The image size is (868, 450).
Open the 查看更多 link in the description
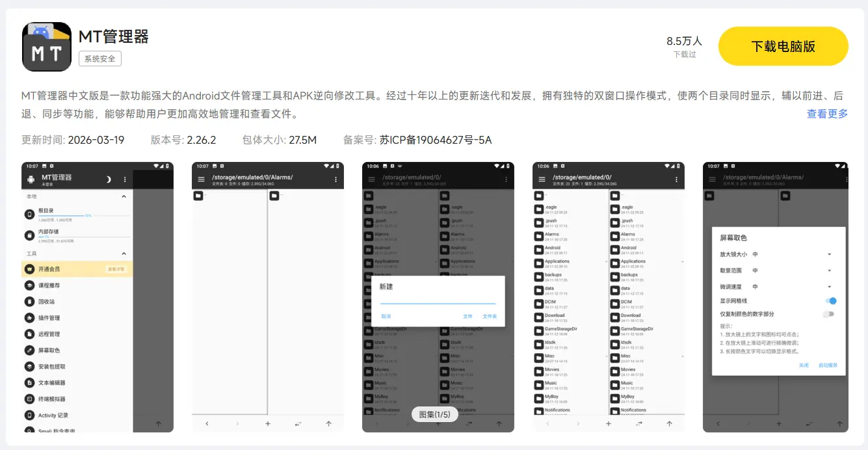coord(827,114)
